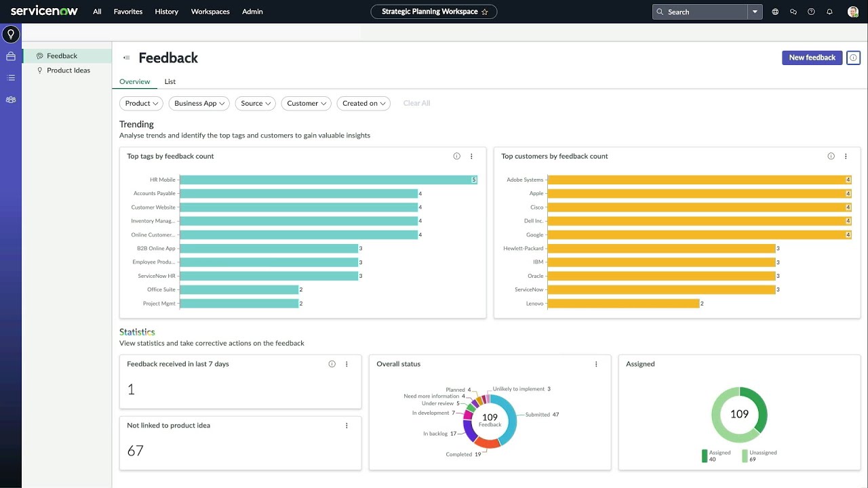Click the 'Accounts Payable' axis label

click(x=154, y=193)
